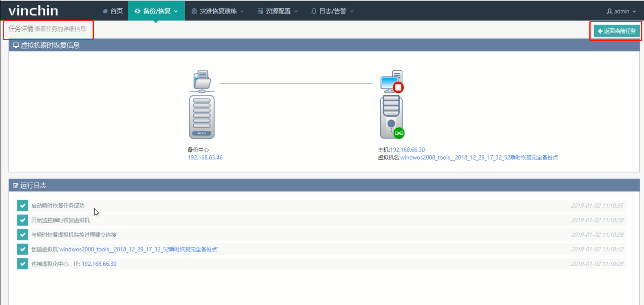Click the 启动瞬时恢复任务成功 log text
Viewport: 644px width, 305px height.
58,206
